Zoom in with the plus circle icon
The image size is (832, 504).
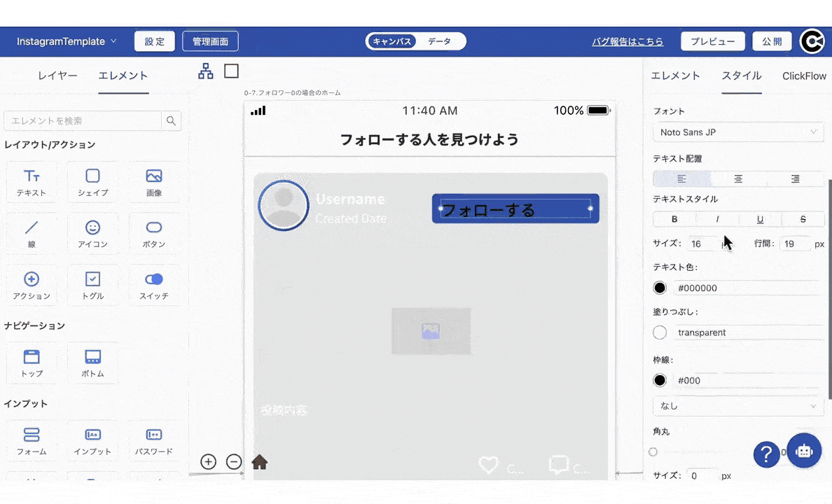[x=208, y=461]
